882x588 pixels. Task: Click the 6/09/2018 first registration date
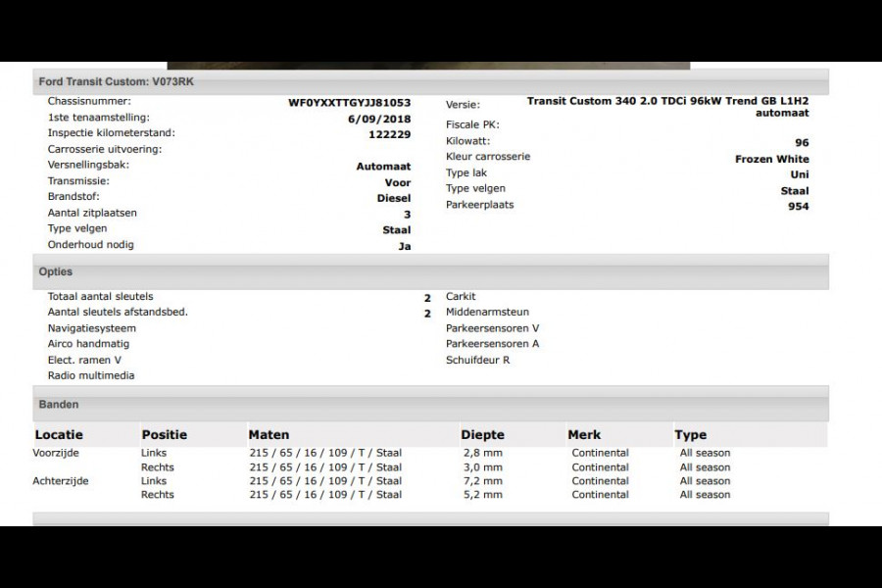pyautogui.click(x=378, y=119)
